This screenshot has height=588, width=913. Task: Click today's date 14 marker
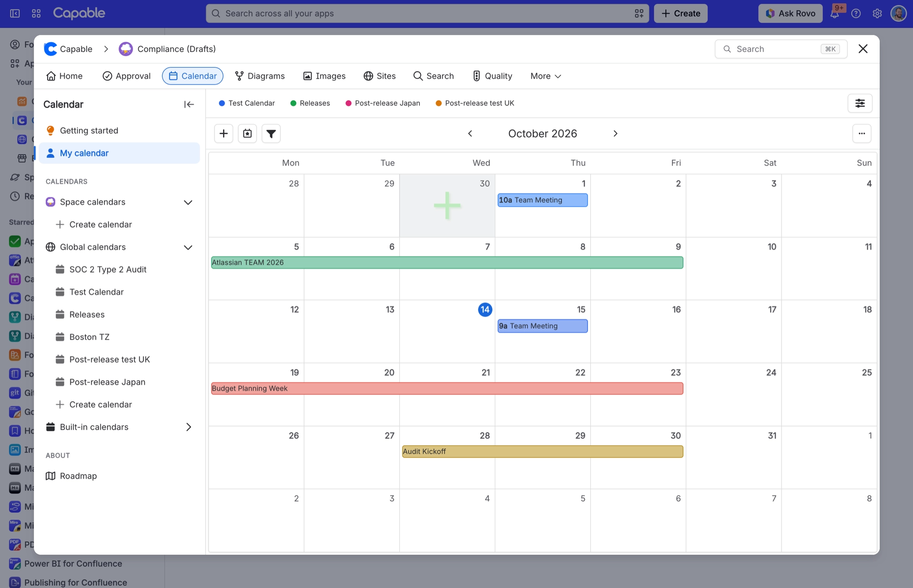pyautogui.click(x=485, y=310)
